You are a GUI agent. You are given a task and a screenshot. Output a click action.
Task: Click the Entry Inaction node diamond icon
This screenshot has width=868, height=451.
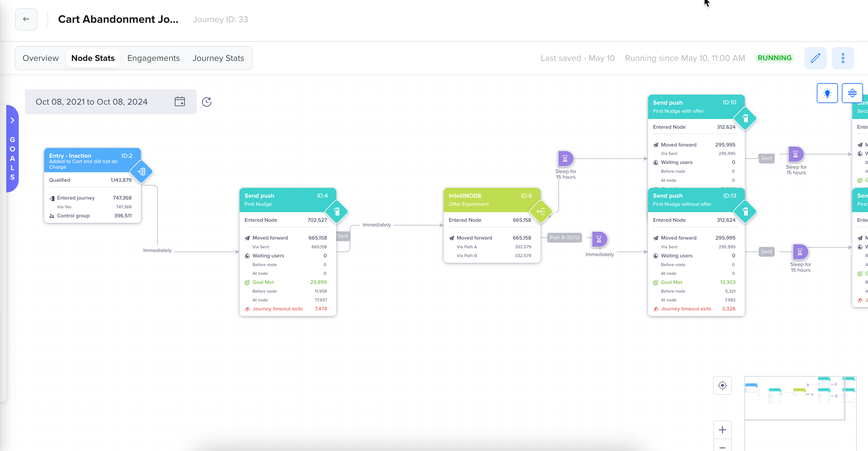(141, 171)
